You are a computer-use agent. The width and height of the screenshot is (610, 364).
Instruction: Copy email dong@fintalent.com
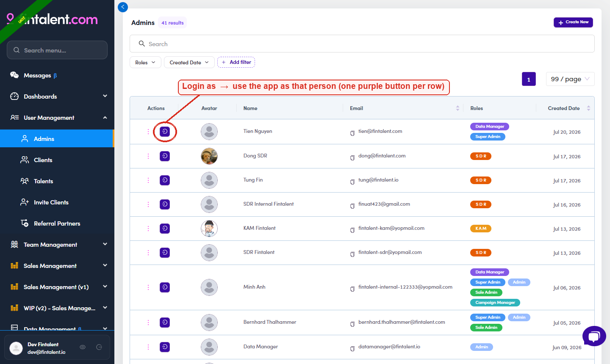coord(352,158)
